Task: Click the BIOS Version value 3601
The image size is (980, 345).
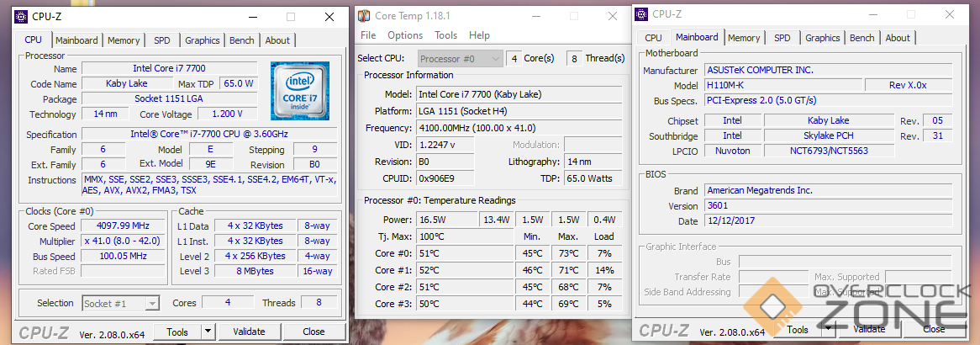Action: pyautogui.click(x=828, y=205)
